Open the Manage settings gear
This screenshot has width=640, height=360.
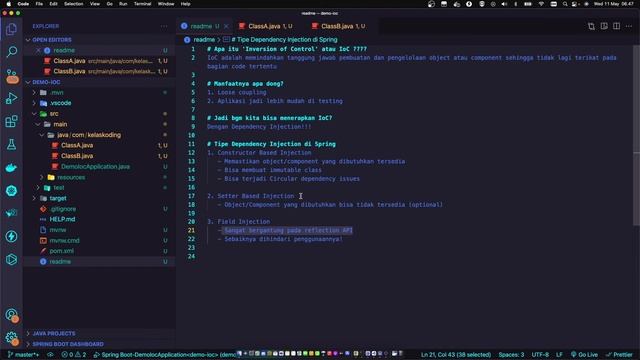tap(11, 338)
